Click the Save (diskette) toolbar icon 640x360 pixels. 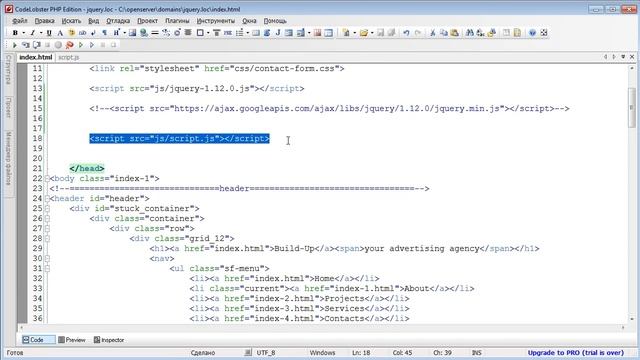click(380, 33)
